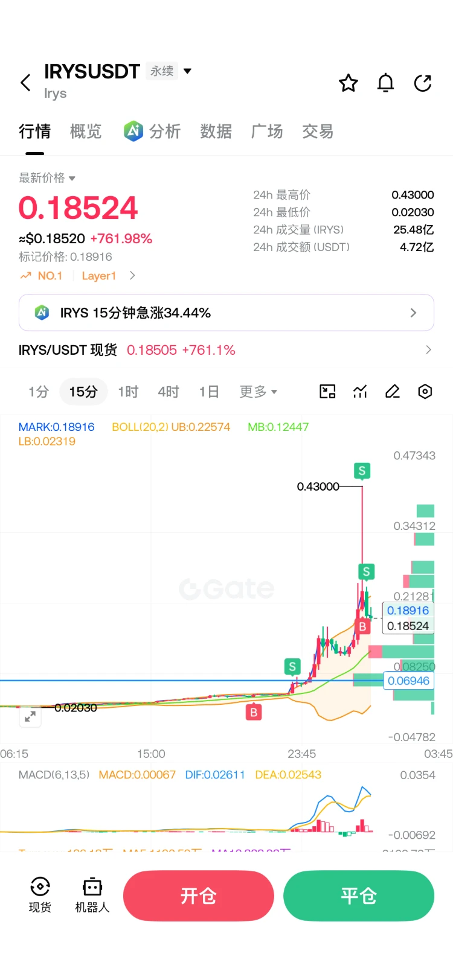Tap the share/refresh arrow icon
The height and width of the screenshot is (980, 453).
[423, 83]
